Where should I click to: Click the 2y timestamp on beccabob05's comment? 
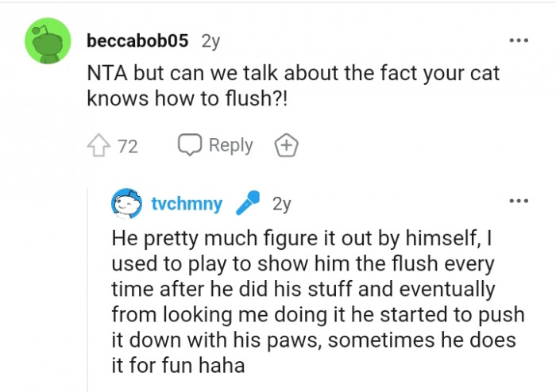click(211, 41)
